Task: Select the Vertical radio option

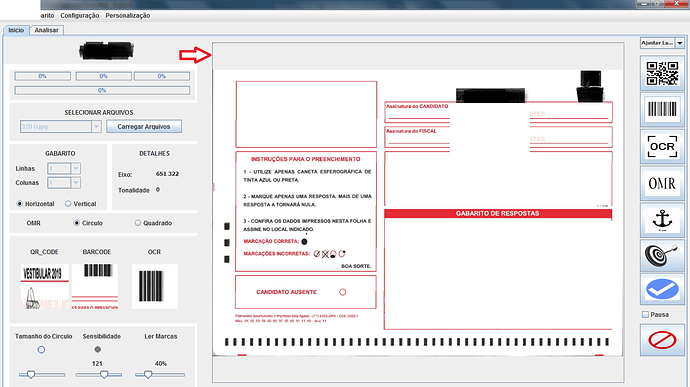Action: pos(68,204)
